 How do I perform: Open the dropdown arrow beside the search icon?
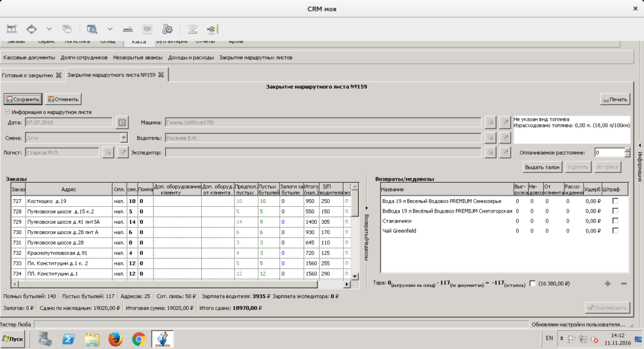(x=109, y=29)
